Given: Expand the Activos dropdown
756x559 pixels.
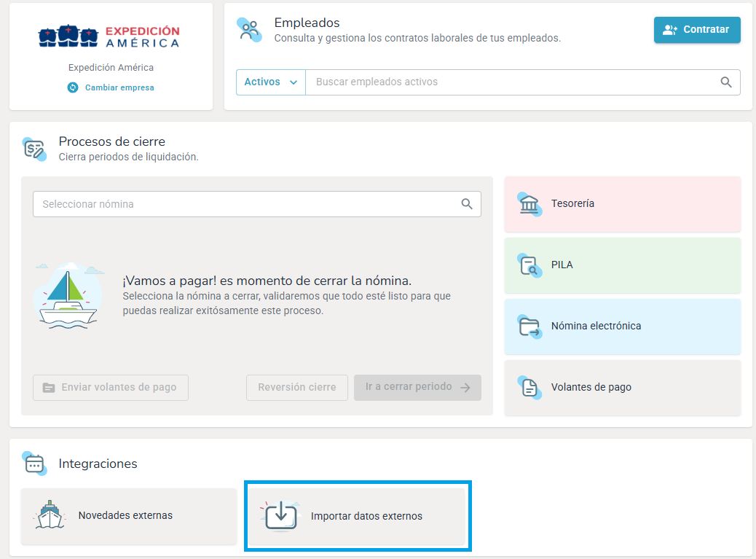Looking at the screenshot, I should pyautogui.click(x=270, y=82).
